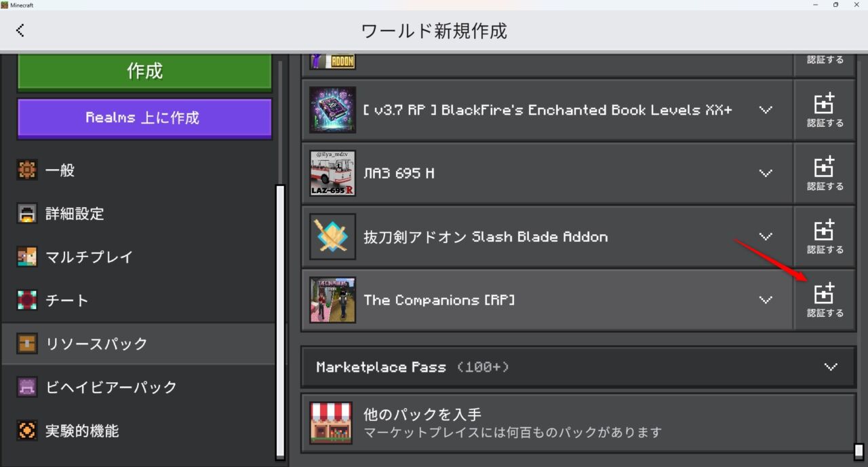Select the リソースパック tab
This screenshot has height=467, width=868.
coord(138,344)
